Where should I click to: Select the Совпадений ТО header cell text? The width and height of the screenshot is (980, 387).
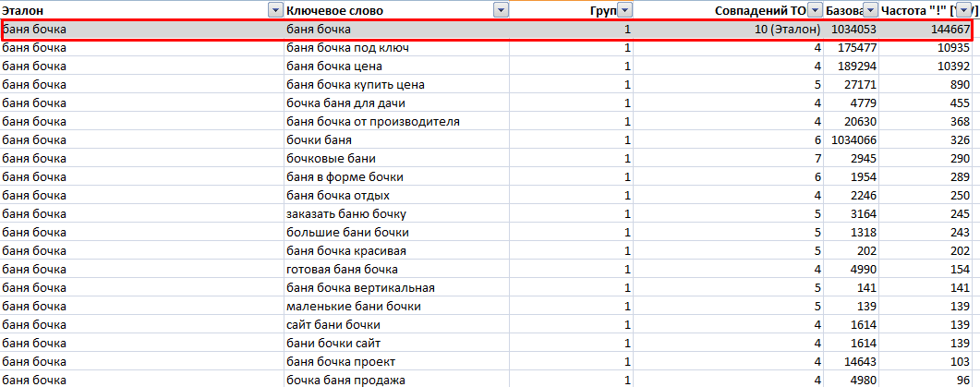(x=760, y=11)
